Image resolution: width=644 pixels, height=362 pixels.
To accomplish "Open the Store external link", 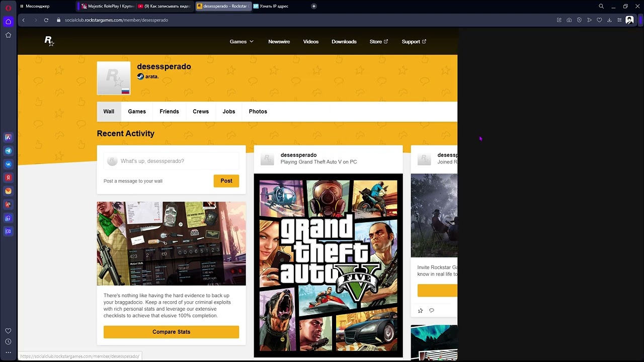I will point(379,42).
